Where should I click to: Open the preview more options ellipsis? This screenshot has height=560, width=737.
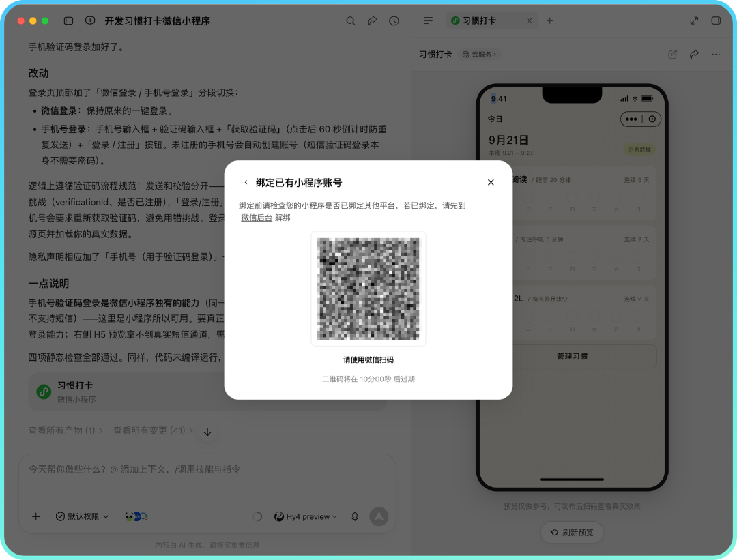point(716,55)
